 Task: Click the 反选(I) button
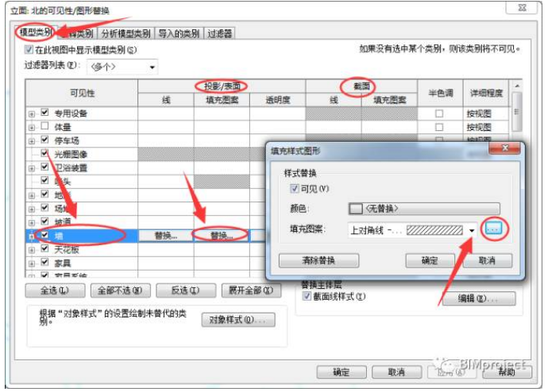pyautogui.click(x=186, y=290)
